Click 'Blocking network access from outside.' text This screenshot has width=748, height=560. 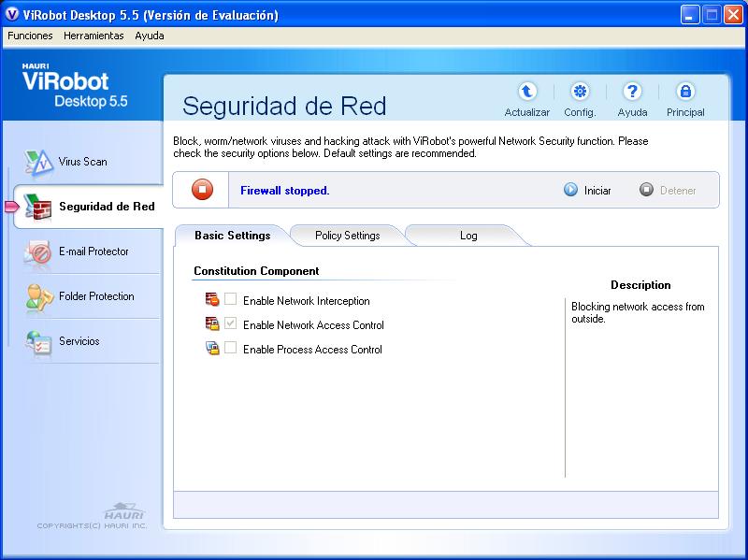click(638, 312)
